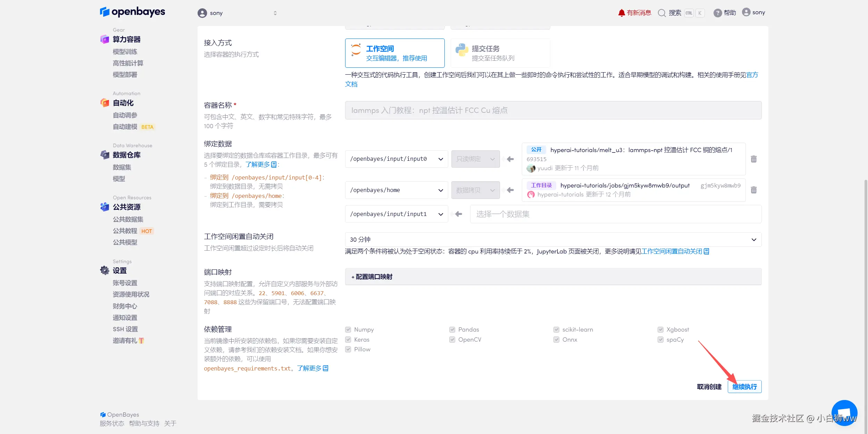Open 公共教程 in the sidebar

(x=125, y=231)
